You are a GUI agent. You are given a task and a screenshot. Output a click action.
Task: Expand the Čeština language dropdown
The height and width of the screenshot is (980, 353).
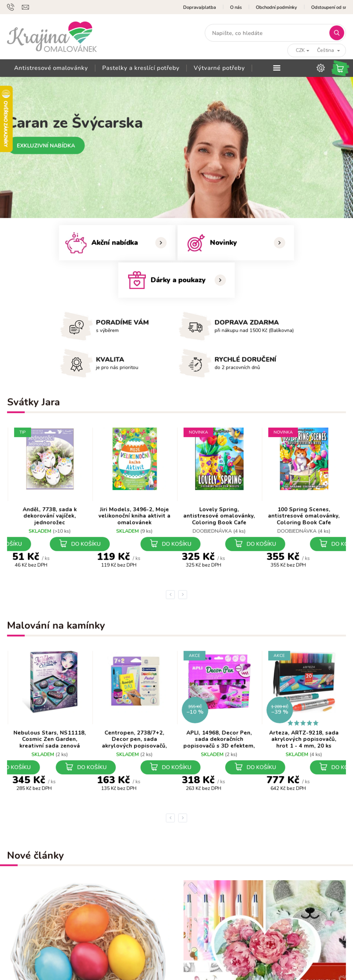328,51
